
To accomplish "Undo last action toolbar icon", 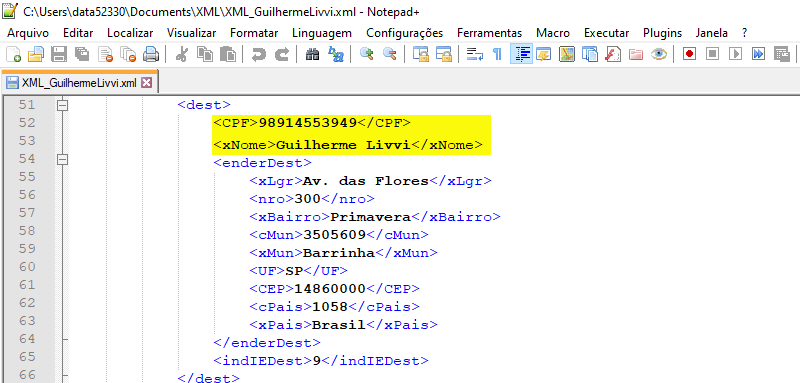I will (x=258, y=54).
